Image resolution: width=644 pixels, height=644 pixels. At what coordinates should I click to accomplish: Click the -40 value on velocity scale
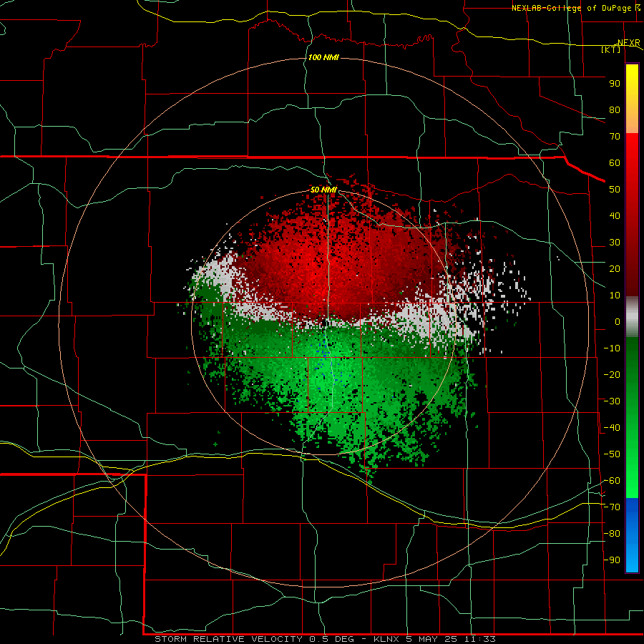612,428
